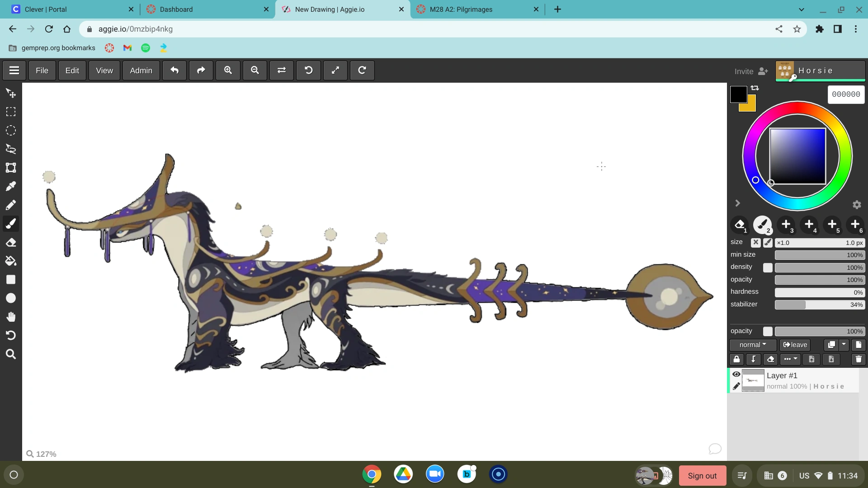Select brush slot 1 with eraser preset
The image size is (868, 488).
(740, 225)
